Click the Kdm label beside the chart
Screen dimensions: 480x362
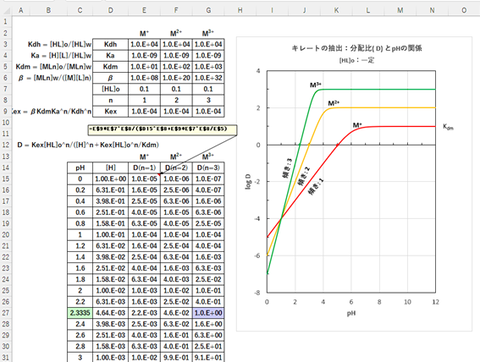point(448,127)
